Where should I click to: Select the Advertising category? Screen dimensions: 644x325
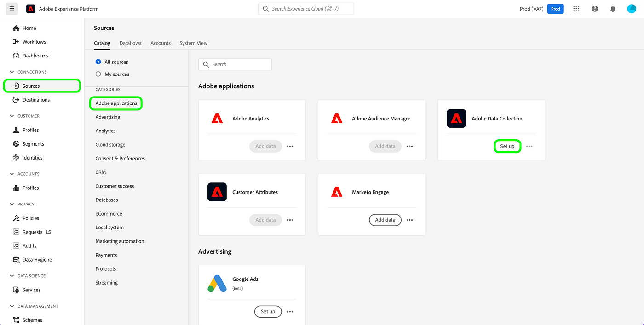tap(108, 117)
